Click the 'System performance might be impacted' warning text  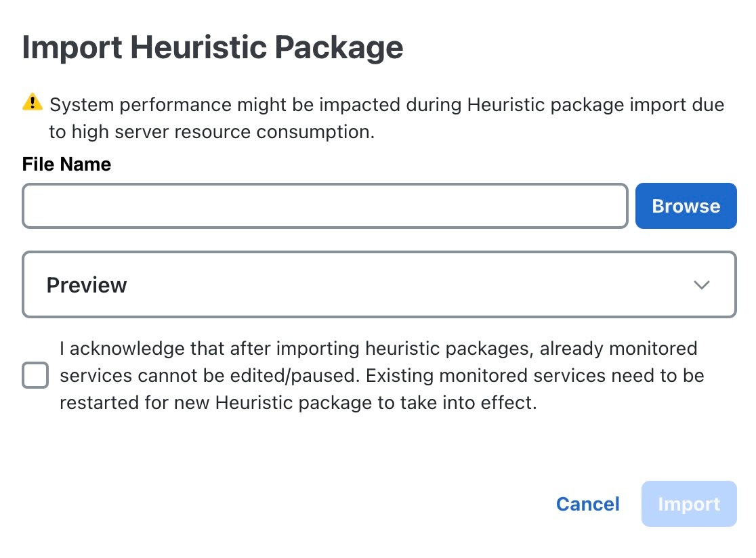[x=387, y=104]
